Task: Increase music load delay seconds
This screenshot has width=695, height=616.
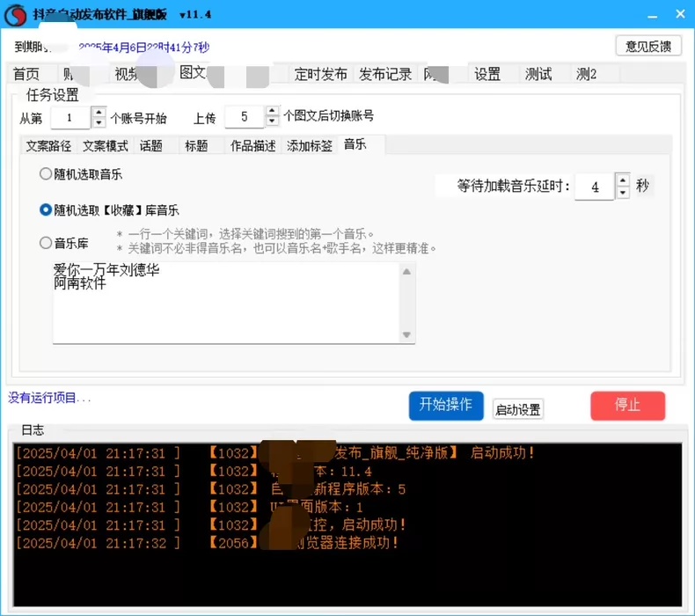Action: tap(623, 180)
